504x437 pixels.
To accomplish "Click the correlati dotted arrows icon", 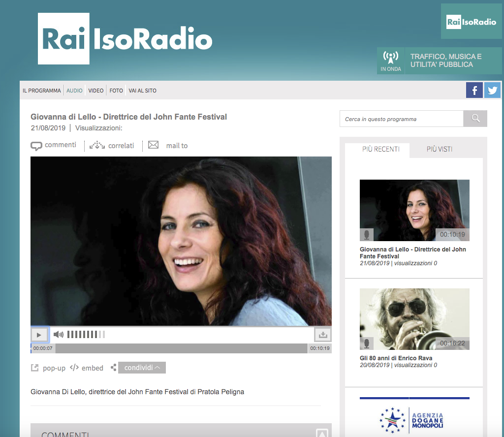I will 97,145.
